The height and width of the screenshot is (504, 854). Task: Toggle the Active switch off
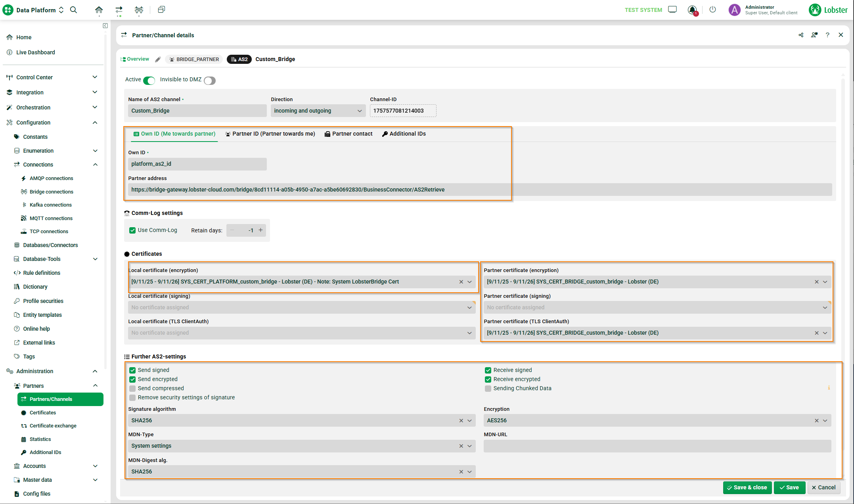click(x=149, y=80)
